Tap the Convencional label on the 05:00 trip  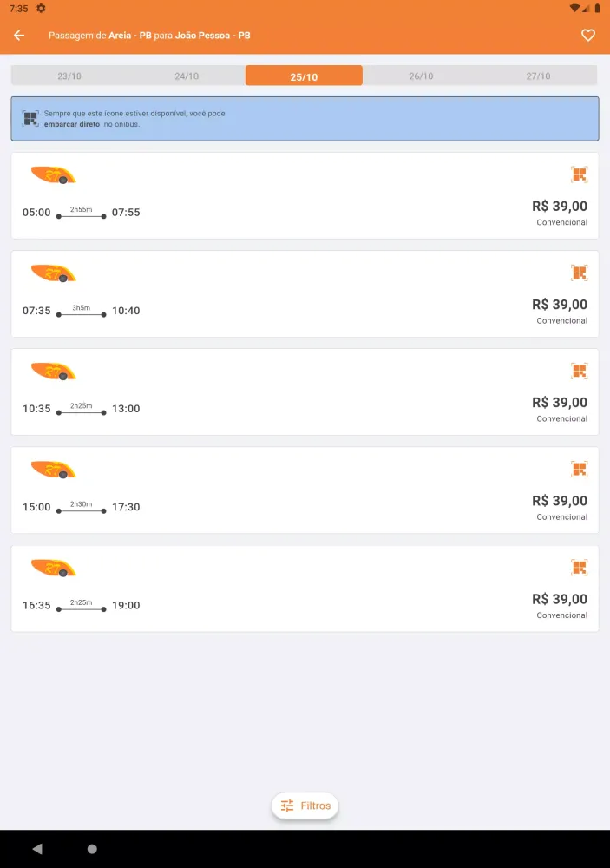[561, 222]
